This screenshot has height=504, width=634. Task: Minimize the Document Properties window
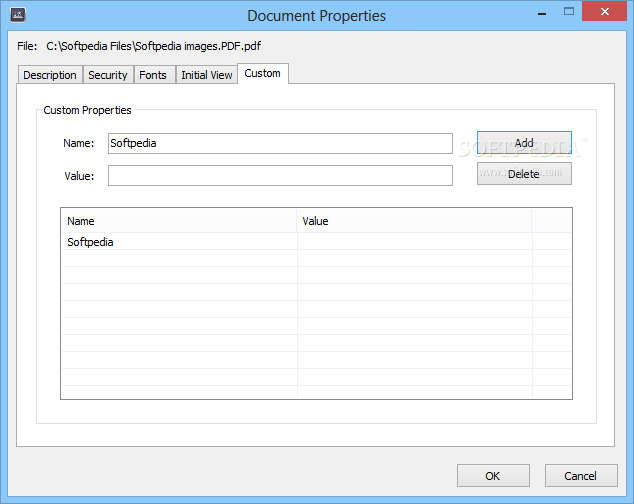click(542, 13)
